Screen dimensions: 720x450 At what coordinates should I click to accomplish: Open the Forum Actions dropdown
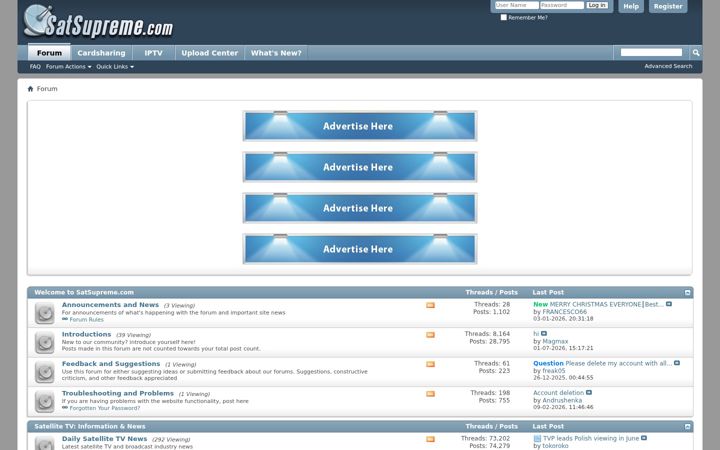coord(68,67)
